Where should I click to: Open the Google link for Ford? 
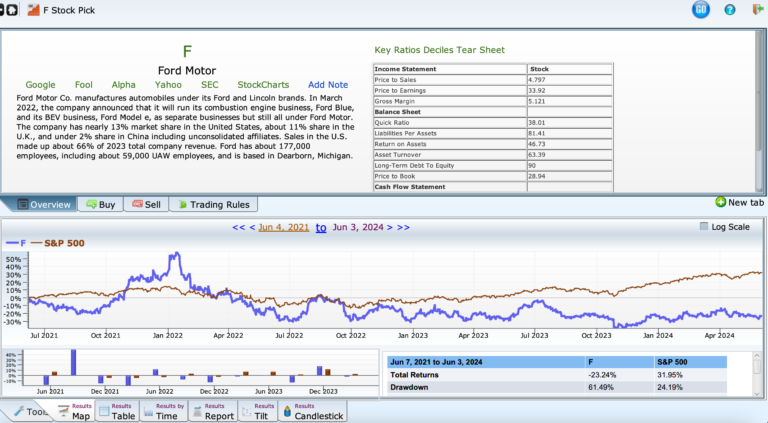coord(40,85)
